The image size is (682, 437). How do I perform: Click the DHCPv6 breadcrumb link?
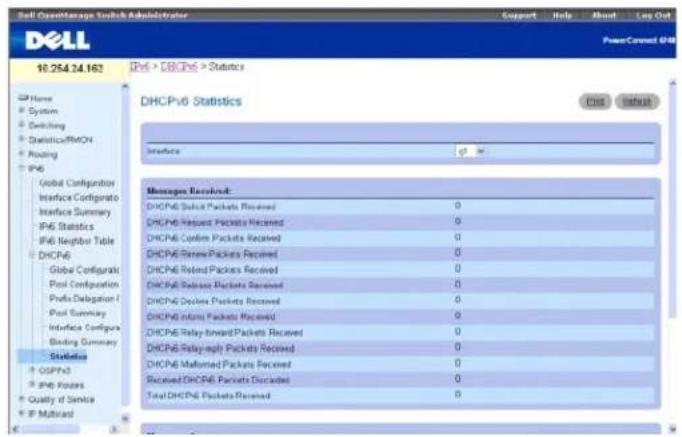click(x=179, y=67)
